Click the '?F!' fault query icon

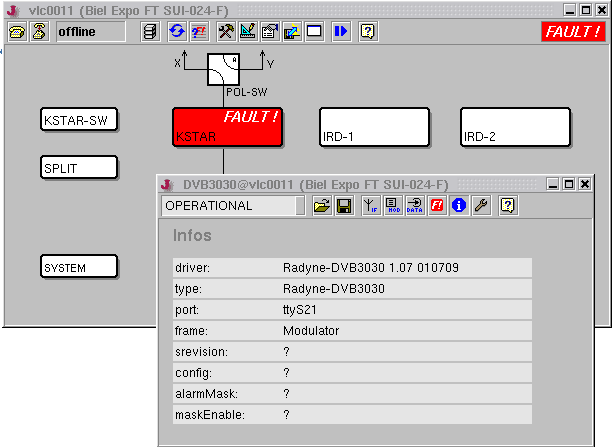click(x=199, y=31)
